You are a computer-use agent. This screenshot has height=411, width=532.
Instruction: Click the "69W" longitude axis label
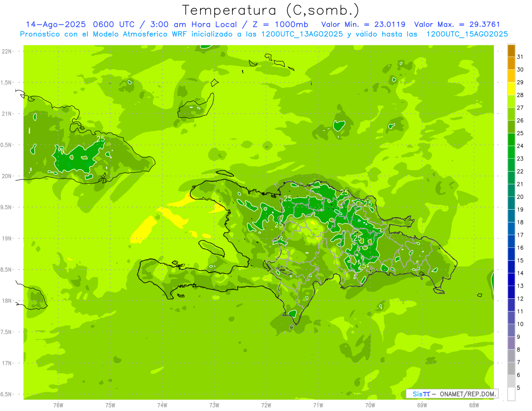tap(422, 405)
